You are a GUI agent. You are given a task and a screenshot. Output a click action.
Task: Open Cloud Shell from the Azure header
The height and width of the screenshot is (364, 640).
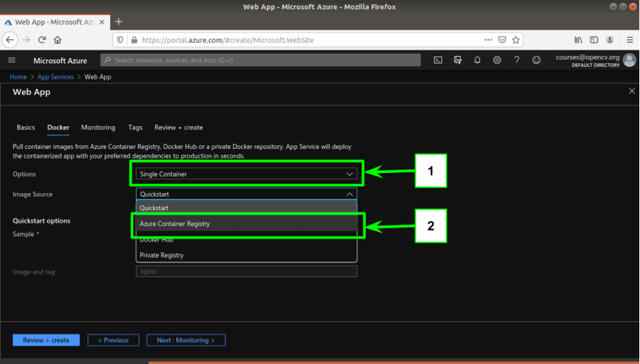tap(437, 61)
